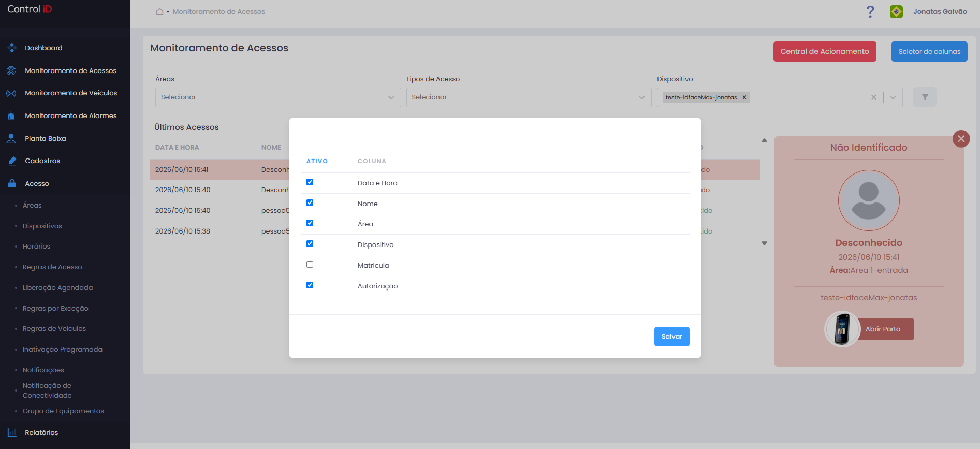
Task: Click the filter funnel icon button
Action: 925,97
